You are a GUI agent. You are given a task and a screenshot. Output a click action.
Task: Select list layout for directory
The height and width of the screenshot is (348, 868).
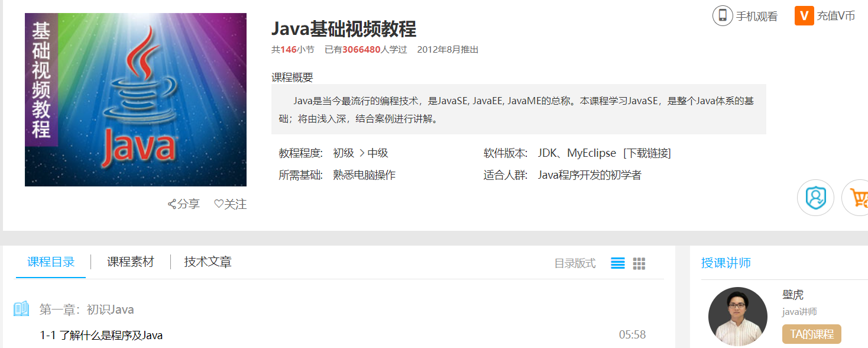[618, 263]
